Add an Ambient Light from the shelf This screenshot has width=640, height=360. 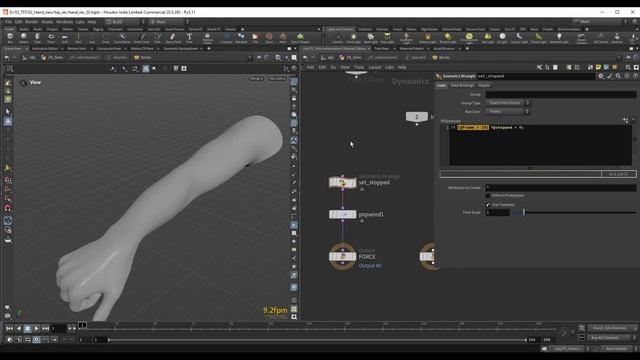pos(559,38)
